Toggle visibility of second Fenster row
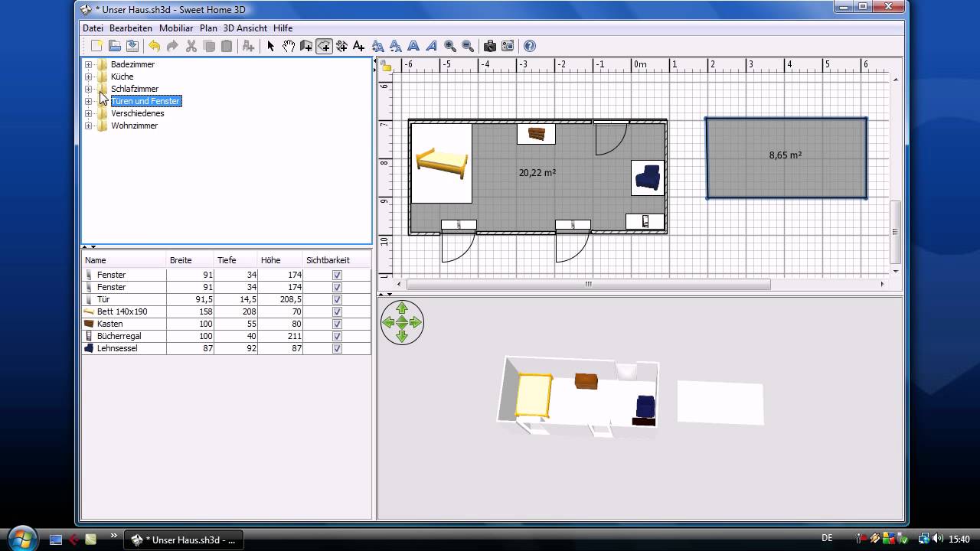980x551 pixels. (x=337, y=287)
